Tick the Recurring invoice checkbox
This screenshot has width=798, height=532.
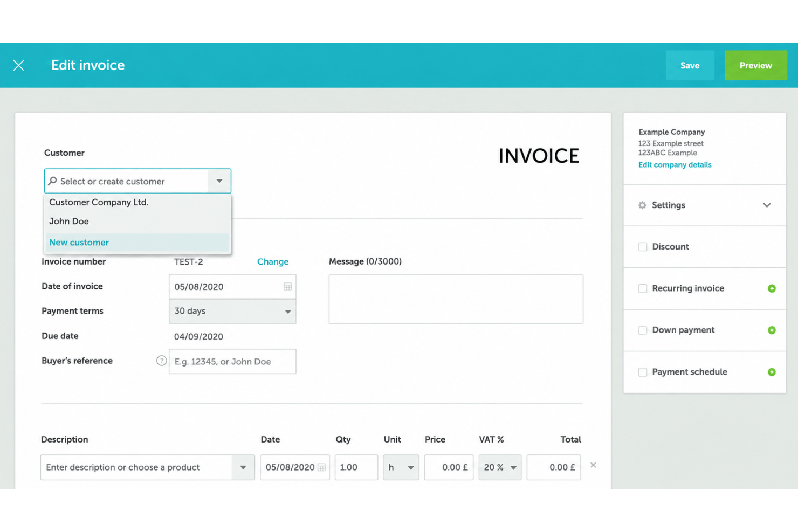pyautogui.click(x=643, y=288)
